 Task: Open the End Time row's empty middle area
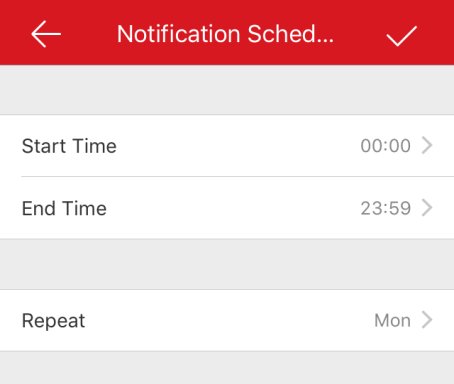pos(233,208)
